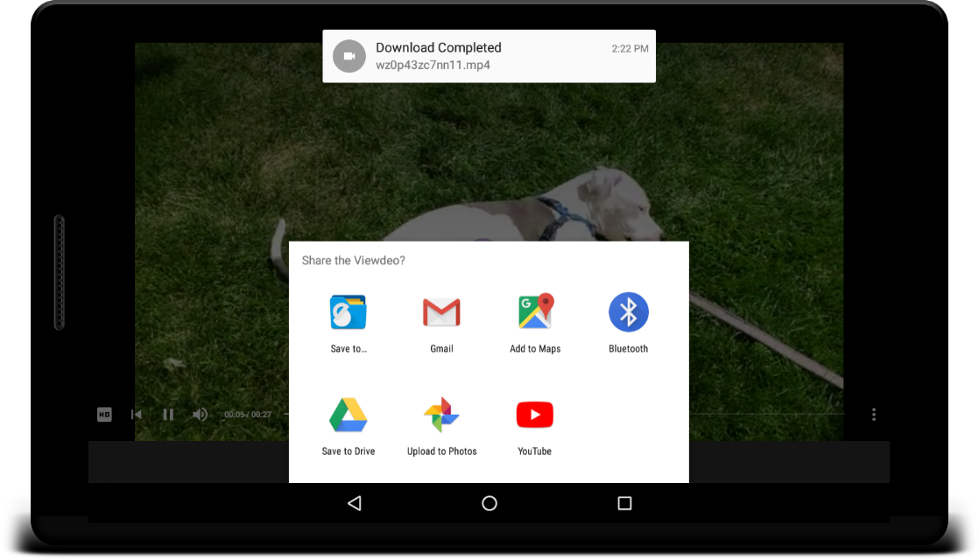Click the wz0p43zc7nn11.mp4 filename text

pyautogui.click(x=433, y=65)
